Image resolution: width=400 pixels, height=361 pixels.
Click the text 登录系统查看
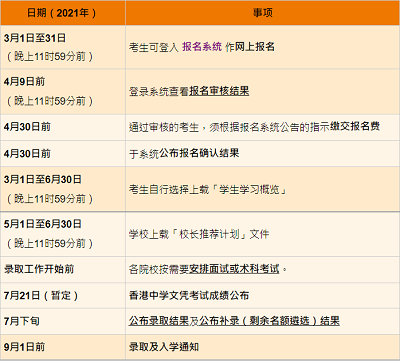tap(159, 92)
